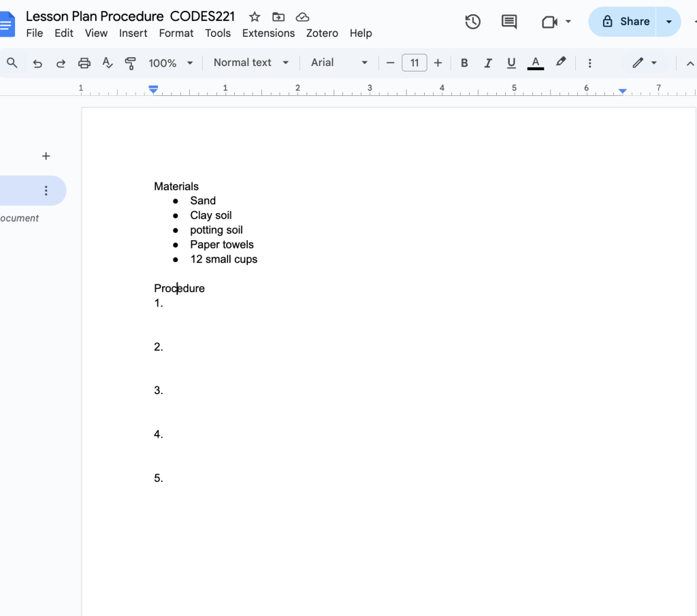Expand the Arial font dropdown

[339, 63]
